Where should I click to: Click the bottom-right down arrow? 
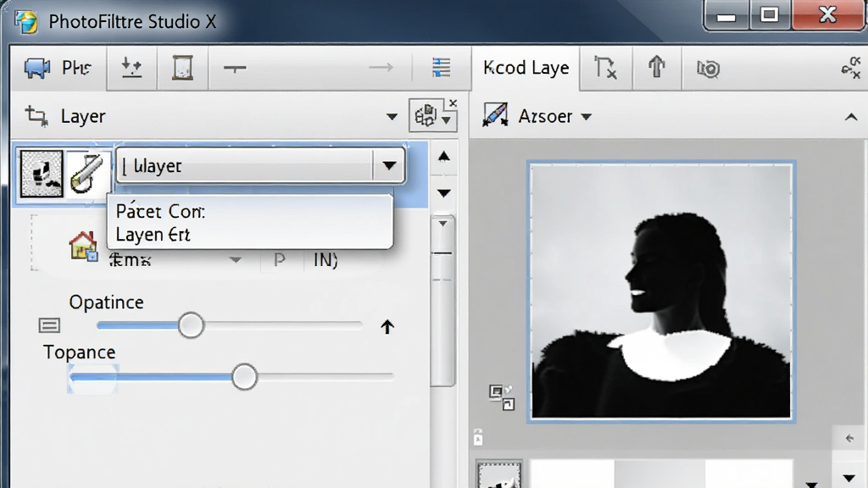point(849,479)
